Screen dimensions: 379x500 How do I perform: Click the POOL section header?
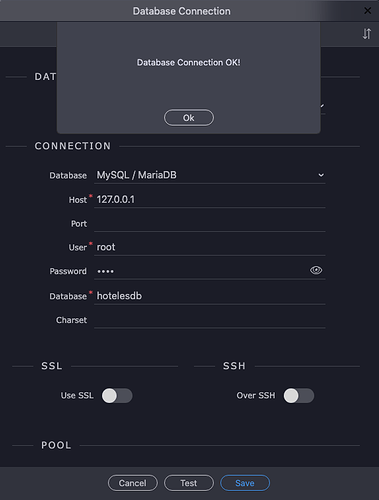[56, 445]
